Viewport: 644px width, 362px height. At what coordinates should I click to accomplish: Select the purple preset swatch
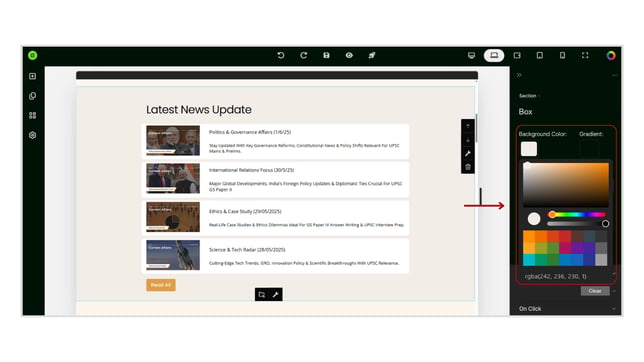[x=577, y=248]
